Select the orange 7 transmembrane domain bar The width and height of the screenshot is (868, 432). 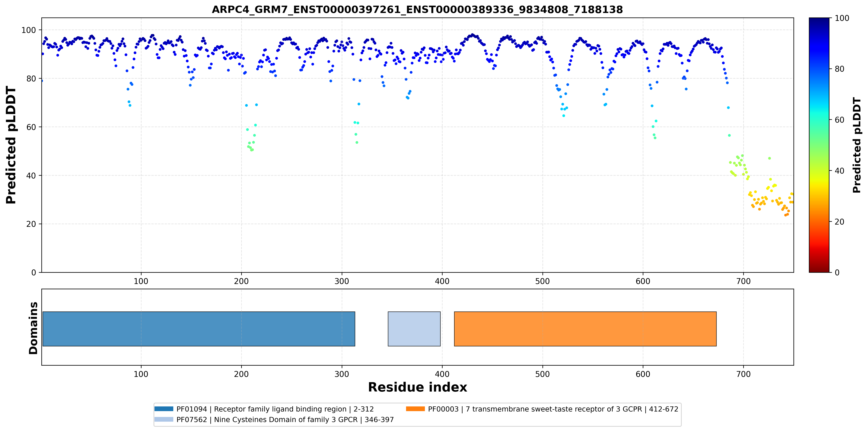point(585,329)
